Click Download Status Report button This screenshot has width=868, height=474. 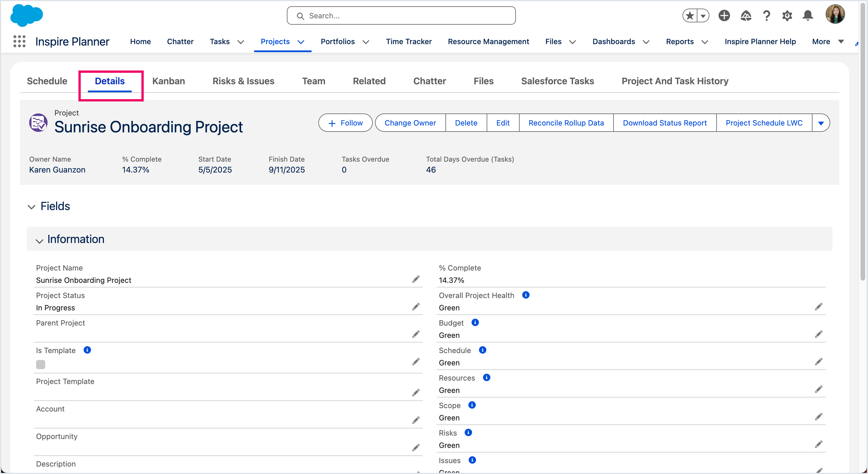point(664,123)
